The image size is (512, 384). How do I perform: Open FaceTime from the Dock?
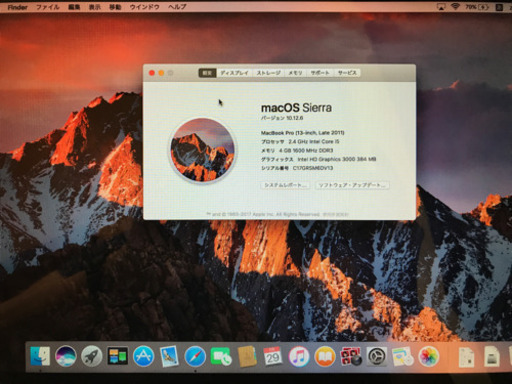click(221, 356)
